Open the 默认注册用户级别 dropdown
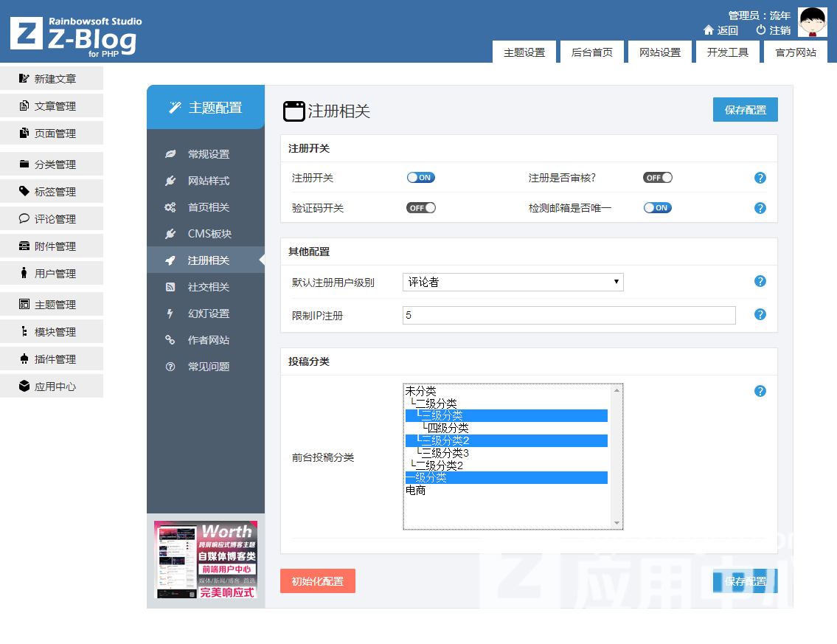 513,282
